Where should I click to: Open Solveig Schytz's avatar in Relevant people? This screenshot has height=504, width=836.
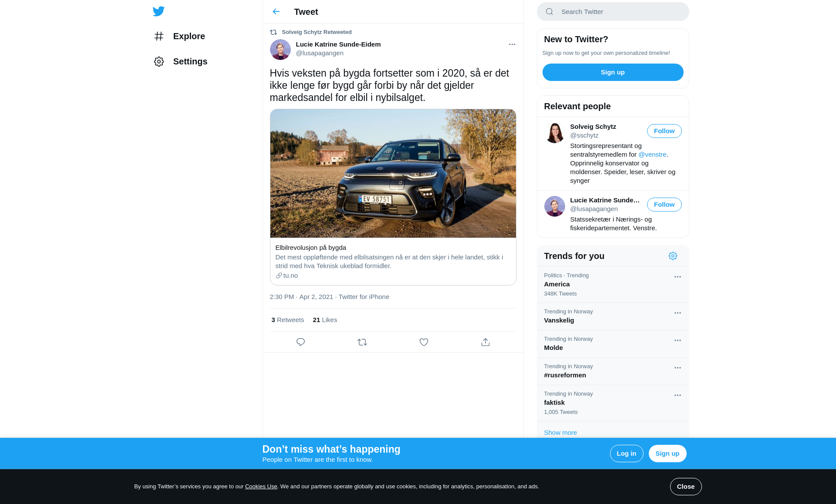click(x=554, y=133)
